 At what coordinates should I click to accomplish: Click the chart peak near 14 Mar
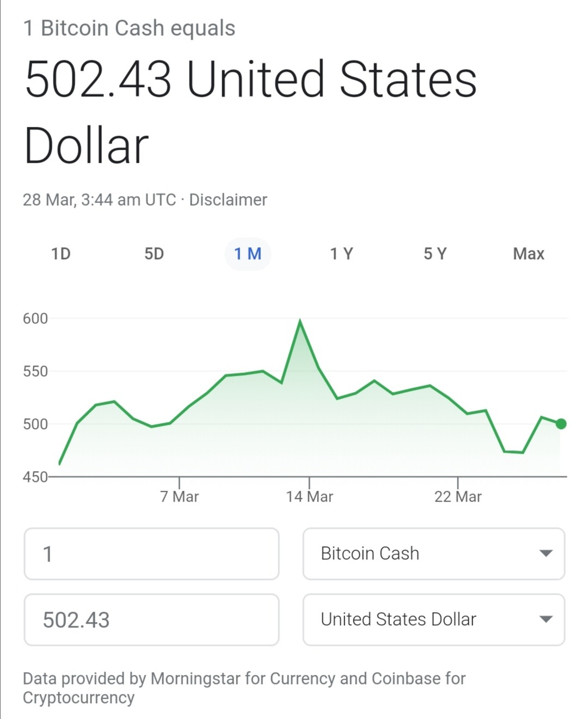[x=300, y=321]
